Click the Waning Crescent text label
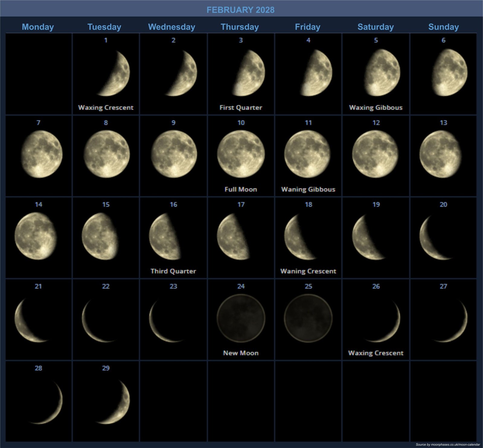Screen dimensions: 483x448 coord(308,271)
